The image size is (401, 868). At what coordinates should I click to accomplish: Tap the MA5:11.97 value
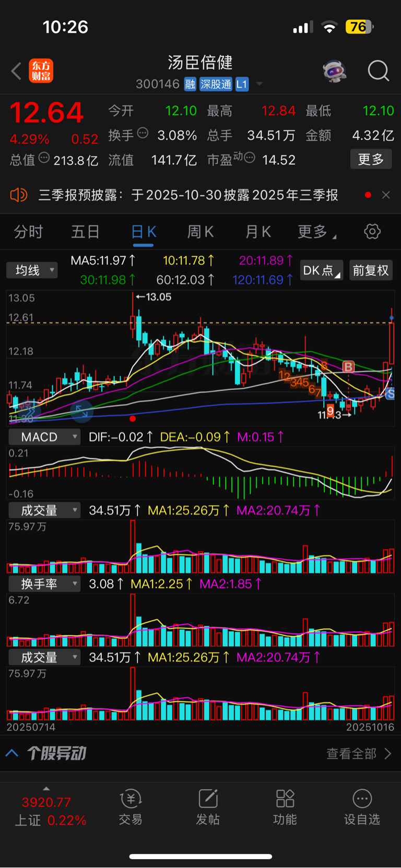pyautogui.click(x=103, y=260)
